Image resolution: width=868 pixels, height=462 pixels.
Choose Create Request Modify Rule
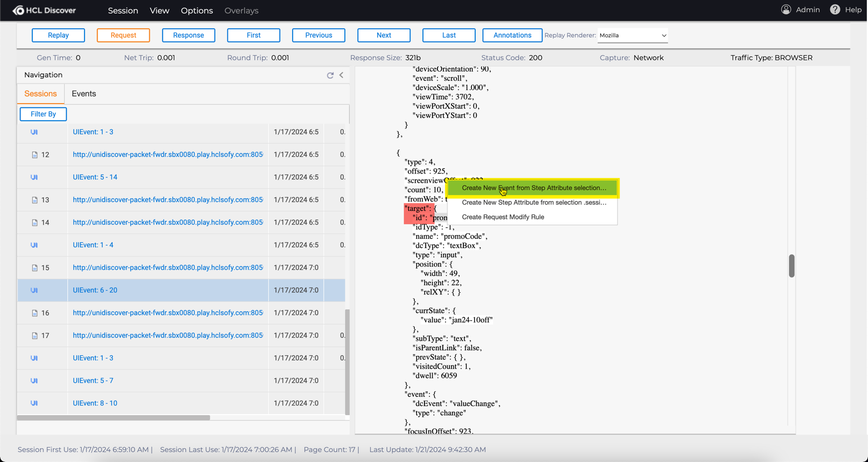(x=533, y=217)
